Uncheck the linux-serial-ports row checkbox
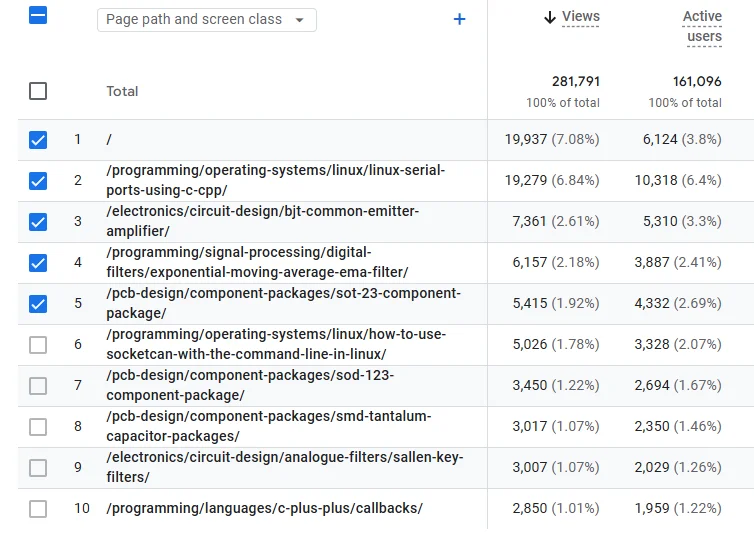This screenshot has width=754, height=533. click(38, 181)
